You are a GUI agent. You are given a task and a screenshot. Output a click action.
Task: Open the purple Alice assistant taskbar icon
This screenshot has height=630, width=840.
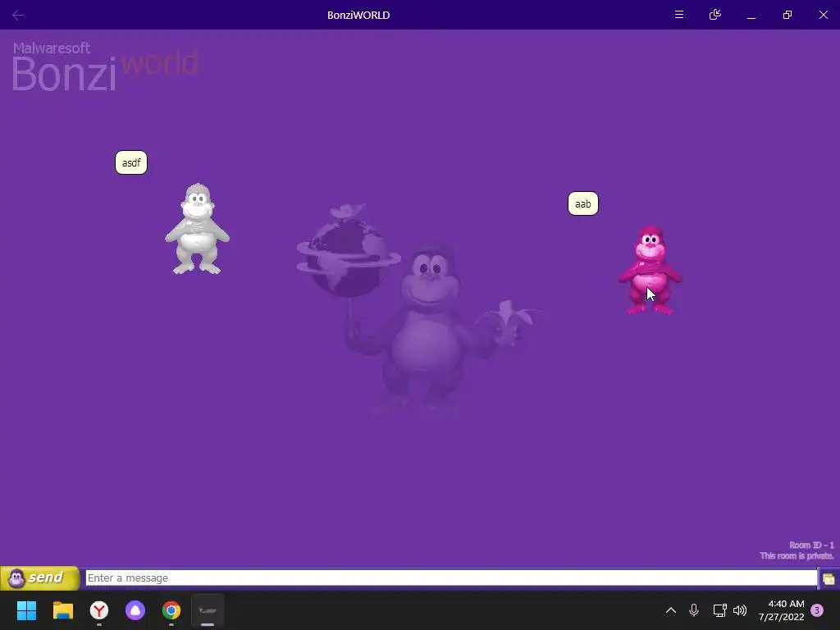(x=135, y=610)
